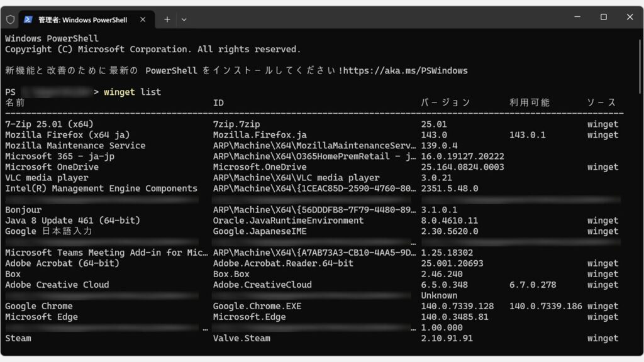Click version '140.0.3485.81'
The width and height of the screenshot is (644, 362).
click(x=455, y=317)
